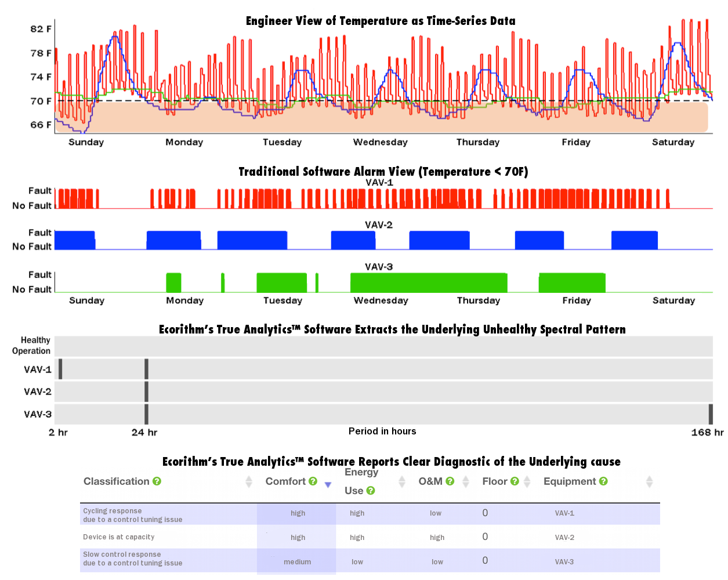Click the Comfort column header
728x580 pixels.
pos(285,481)
